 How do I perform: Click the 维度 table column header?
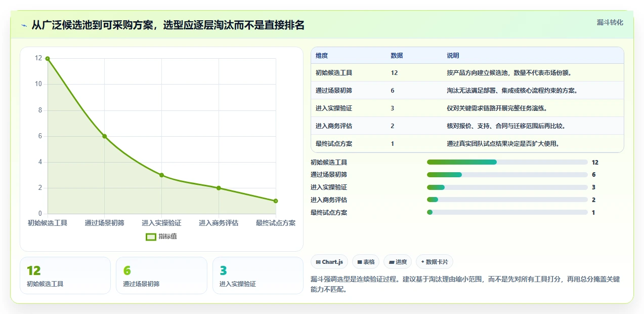click(x=322, y=56)
